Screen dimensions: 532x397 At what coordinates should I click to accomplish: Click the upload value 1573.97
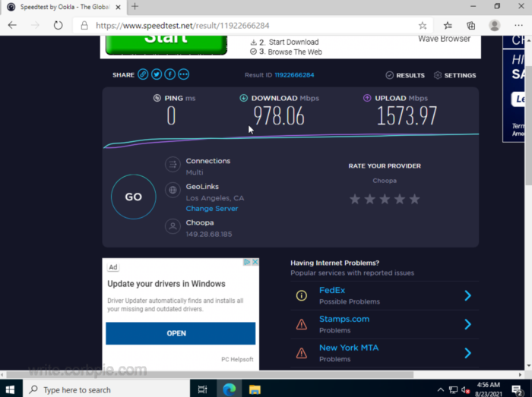(x=407, y=116)
